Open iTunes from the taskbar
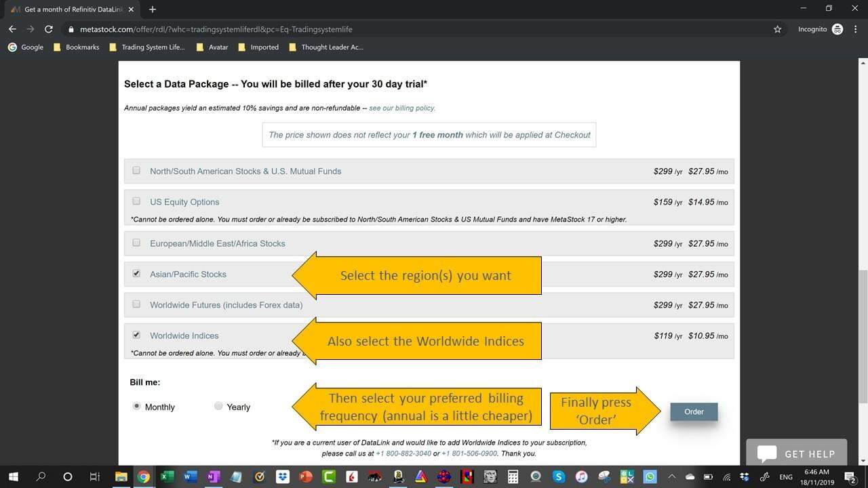Screen dimensions: 868x488 [582, 476]
